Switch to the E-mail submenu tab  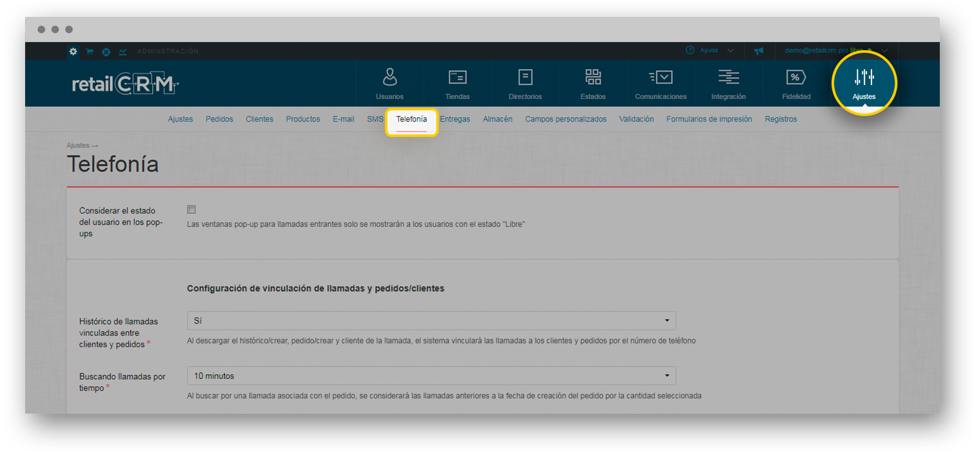click(344, 119)
